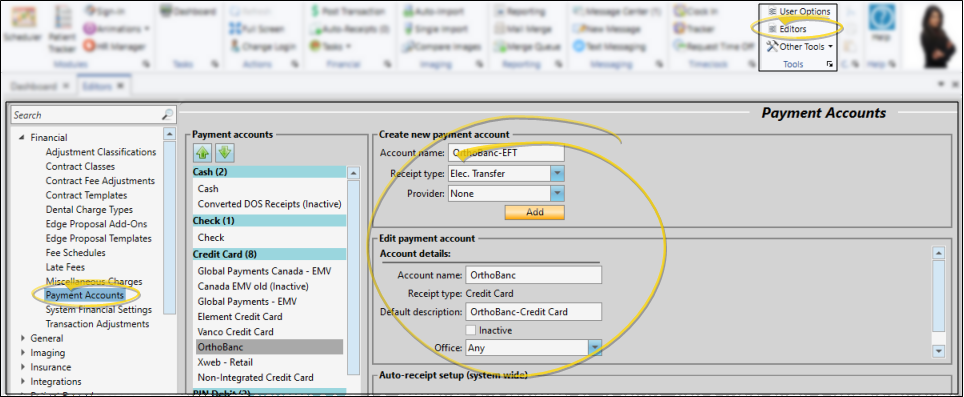964x397 pixels.
Task: Open the Office dropdown list
Action: click(595, 348)
